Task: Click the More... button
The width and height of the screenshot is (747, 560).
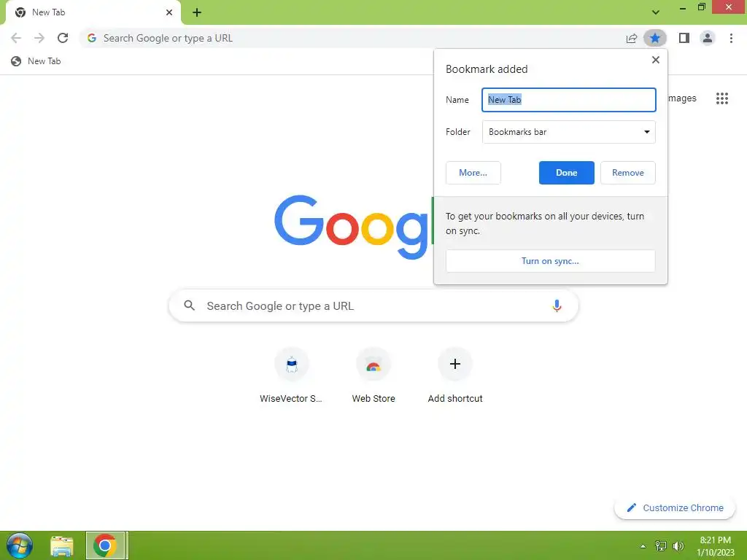Action: coord(473,173)
